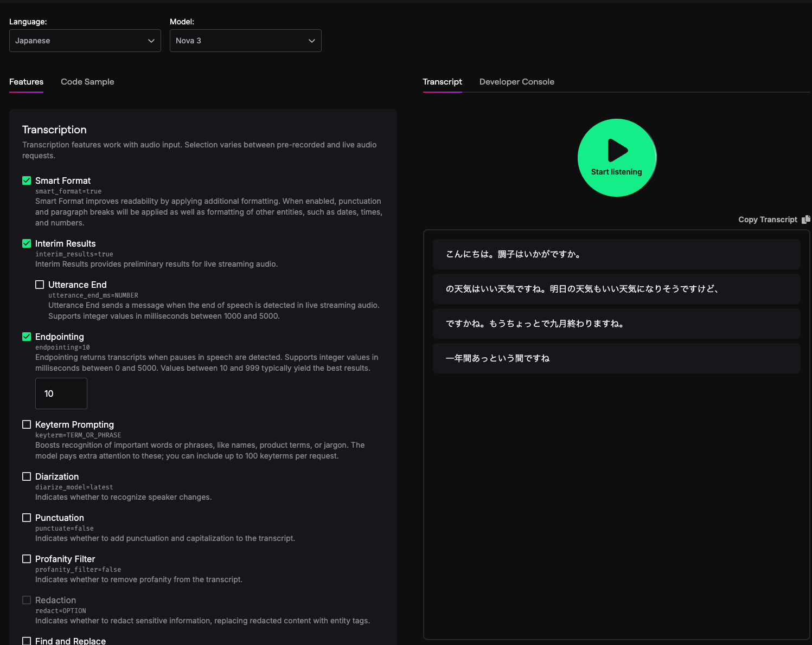
Task: Select the Features tab
Action: point(26,82)
